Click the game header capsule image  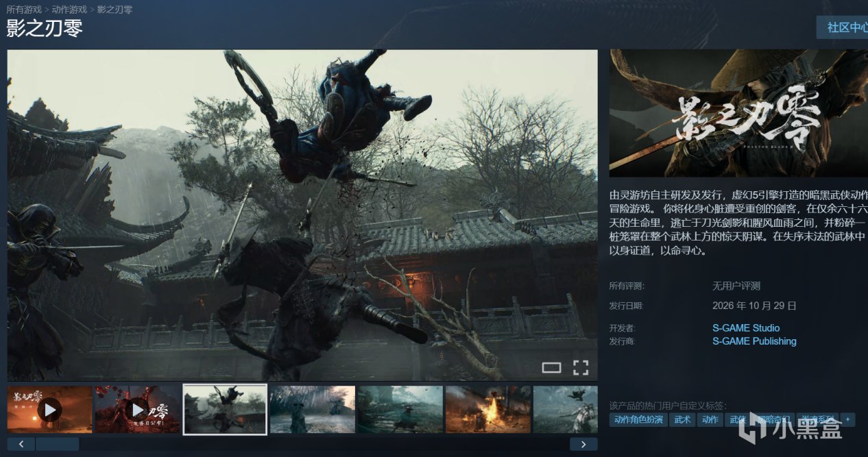tap(738, 113)
